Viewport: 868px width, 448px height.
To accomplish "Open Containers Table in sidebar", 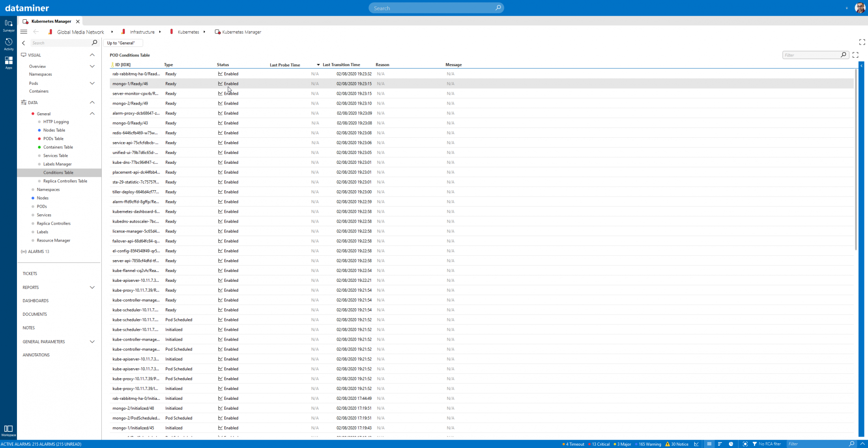I will (x=58, y=147).
